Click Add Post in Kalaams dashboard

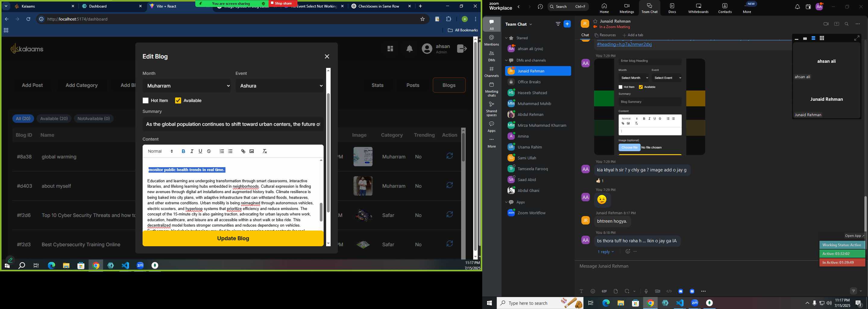[32, 85]
